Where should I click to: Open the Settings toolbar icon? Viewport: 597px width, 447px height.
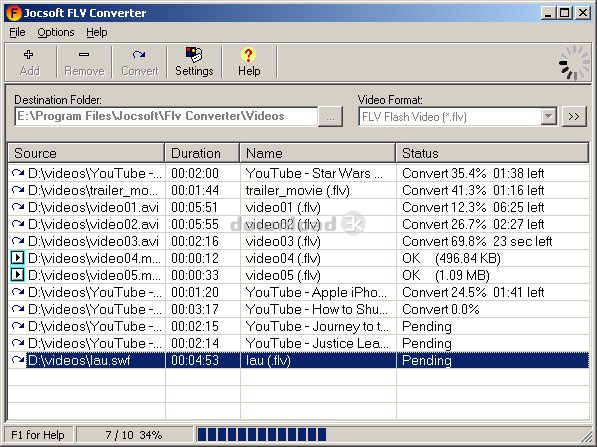[194, 62]
